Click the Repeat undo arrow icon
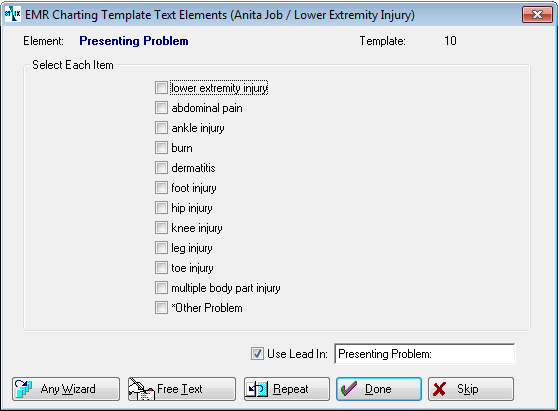This screenshot has width=559, height=411. (257, 389)
